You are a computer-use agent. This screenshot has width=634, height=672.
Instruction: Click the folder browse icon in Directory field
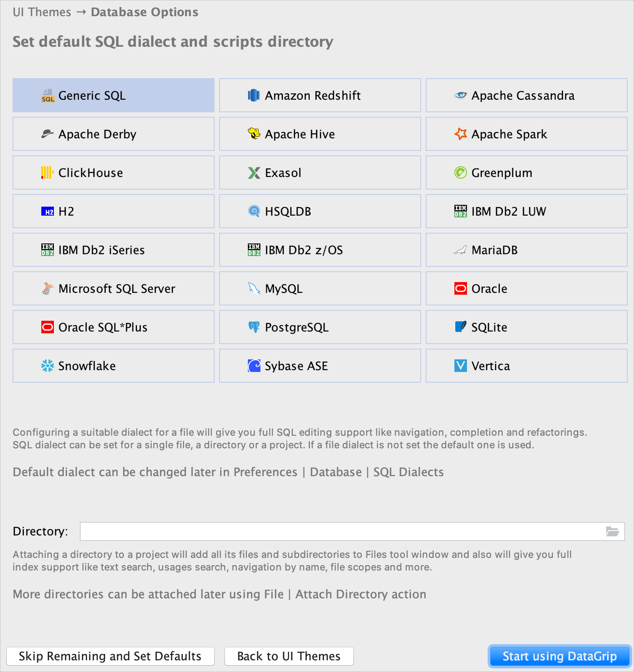(612, 531)
